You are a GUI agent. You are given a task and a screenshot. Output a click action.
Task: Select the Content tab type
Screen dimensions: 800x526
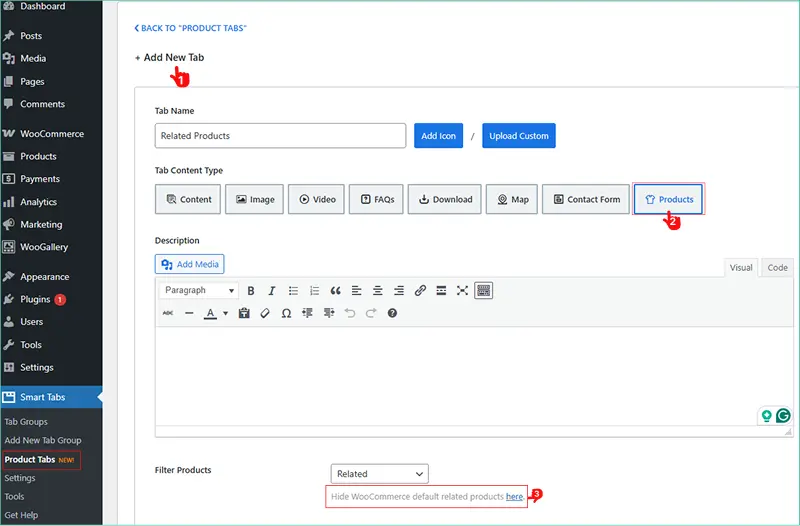(188, 199)
